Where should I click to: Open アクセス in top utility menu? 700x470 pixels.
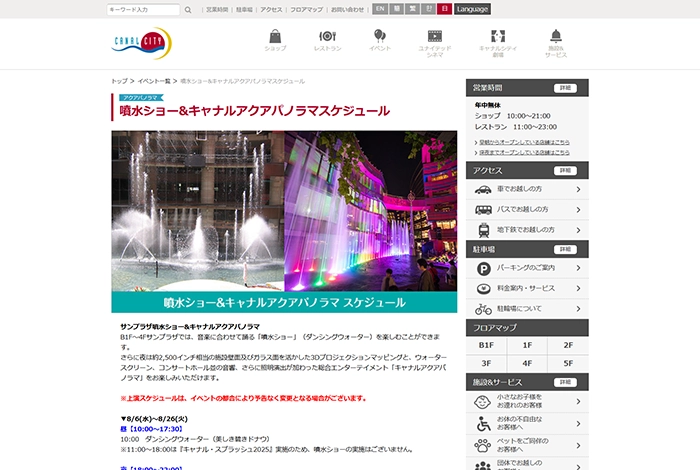(271, 9)
